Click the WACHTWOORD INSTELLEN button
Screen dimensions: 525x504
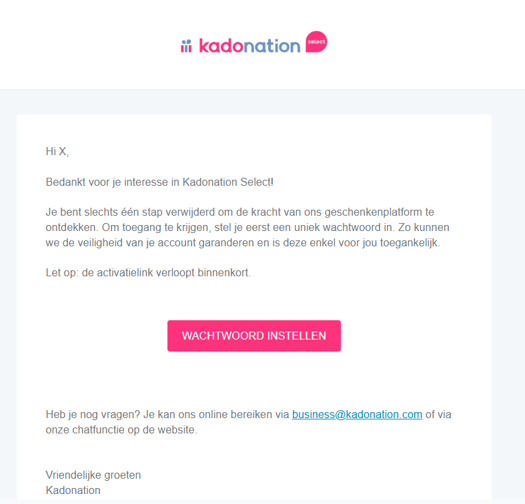click(254, 336)
